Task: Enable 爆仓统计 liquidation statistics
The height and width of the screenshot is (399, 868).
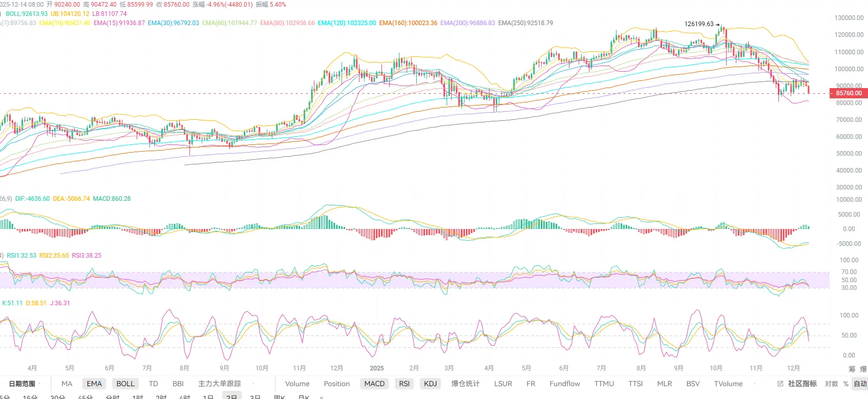Action: click(465, 384)
